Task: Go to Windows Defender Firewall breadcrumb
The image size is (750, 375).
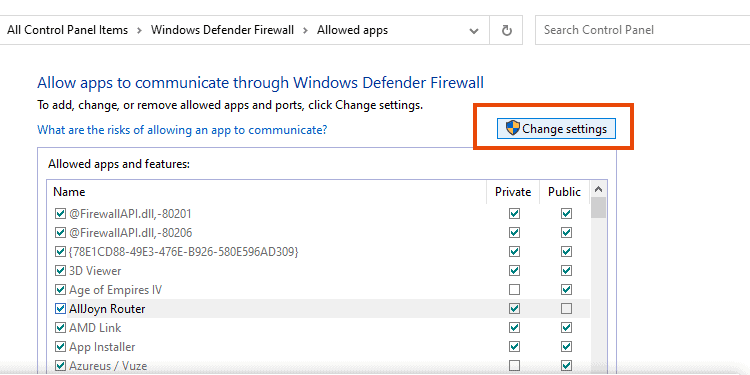Action: [222, 30]
